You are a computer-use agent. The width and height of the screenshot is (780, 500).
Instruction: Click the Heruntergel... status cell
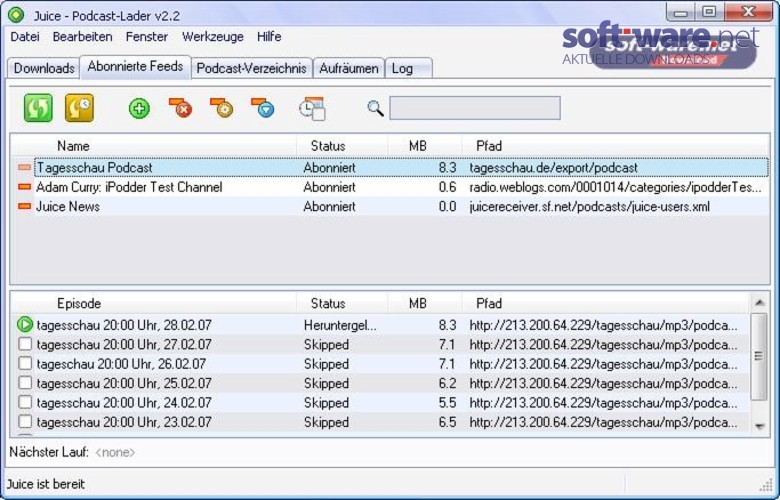[x=340, y=325]
